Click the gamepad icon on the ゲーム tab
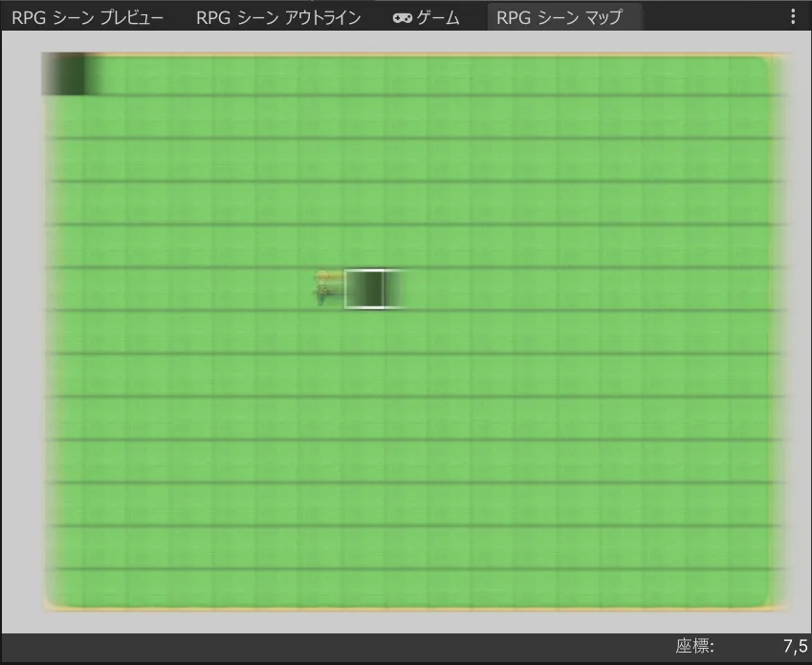Viewport: 812px width, 665px height. pos(402,18)
